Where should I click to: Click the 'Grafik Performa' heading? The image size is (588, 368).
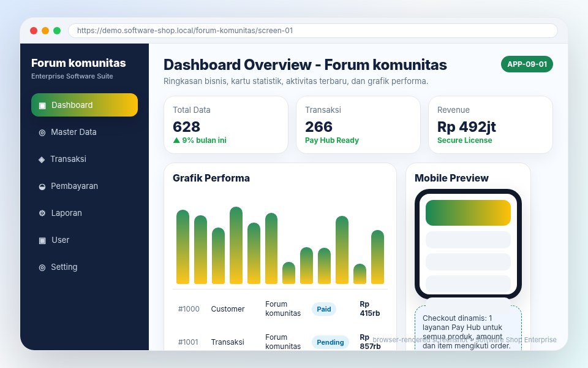211,178
